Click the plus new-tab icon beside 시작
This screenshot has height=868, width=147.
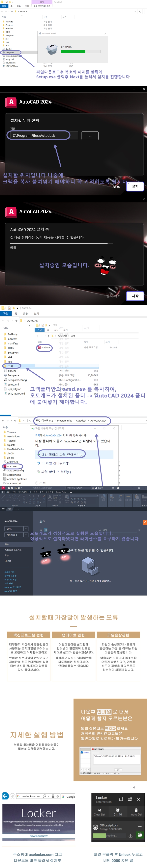[x=16, y=509]
